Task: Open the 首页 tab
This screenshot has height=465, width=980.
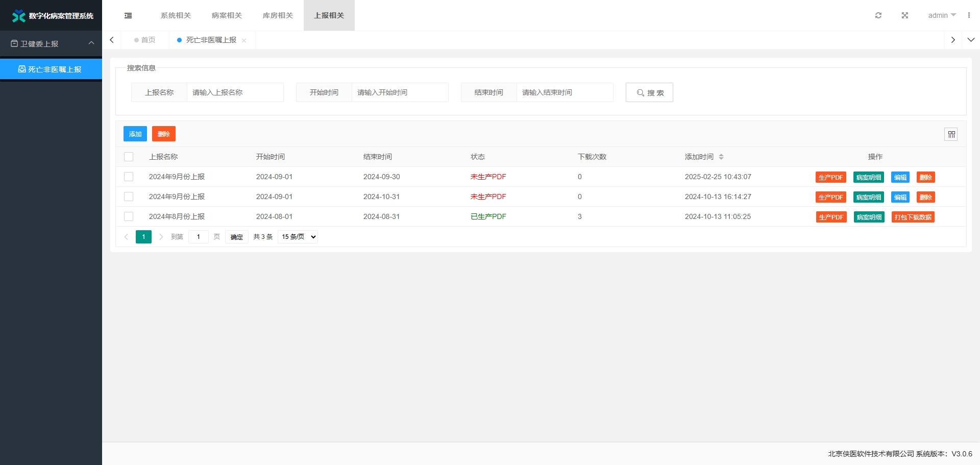Action: (145, 40)
